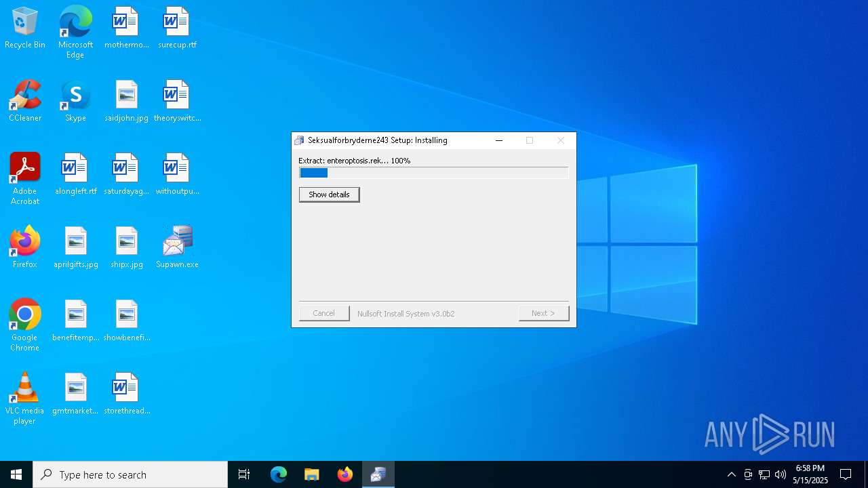Select the storethread... document icon
The height and width of the screenshot is (488, 868).
[126, 394]
